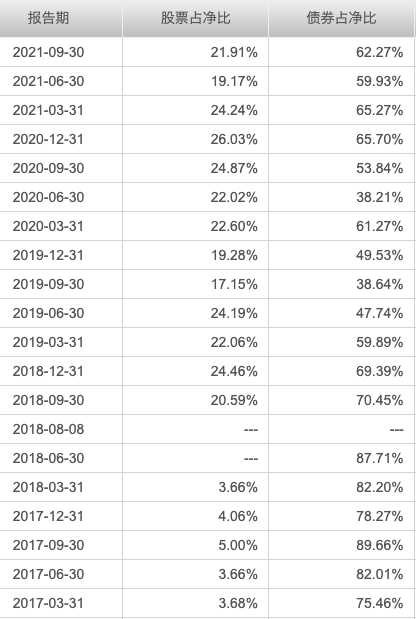Screen dimensions: 416x619
Task: Click the 19.28% stock ratio cell
Action: click(195, 255)
